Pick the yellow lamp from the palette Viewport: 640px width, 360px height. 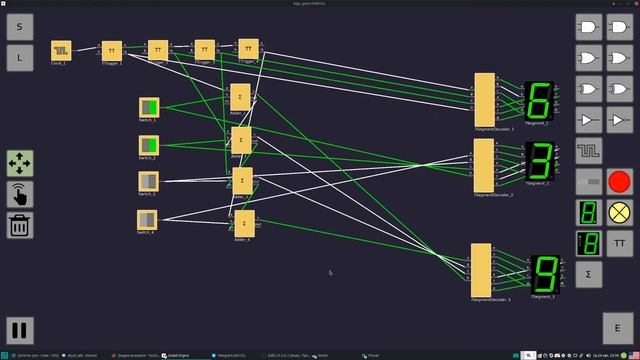(x=620, y=213)
